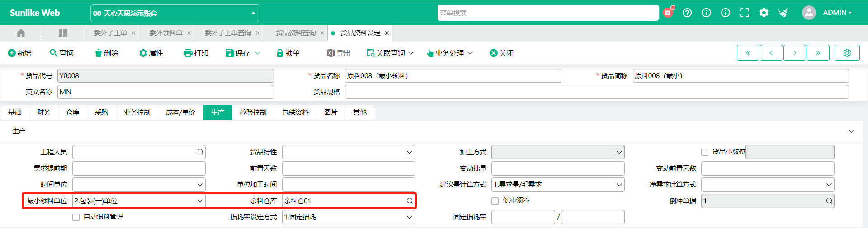Click 删除 delete button

107,53
